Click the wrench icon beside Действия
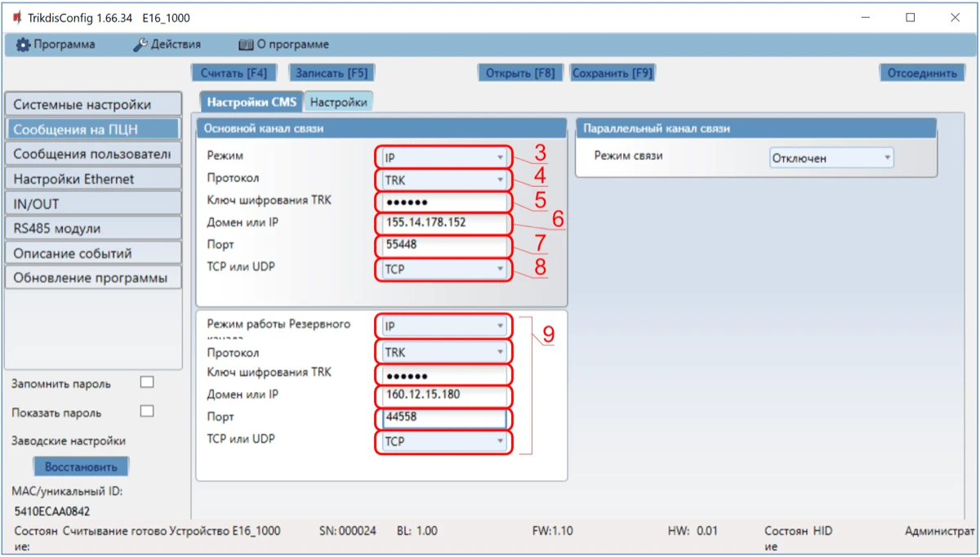Viewport: 980px width, 557px height. pos(140,45)
